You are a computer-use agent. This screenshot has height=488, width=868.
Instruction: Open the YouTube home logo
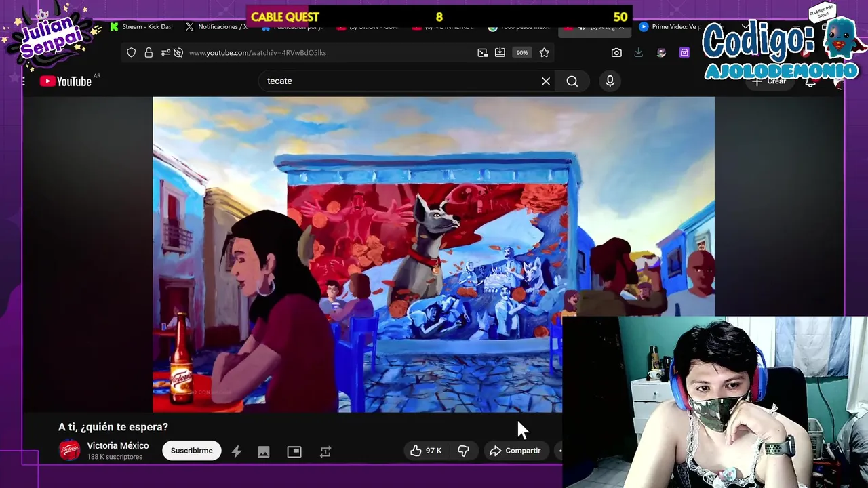[x=66, y=81]
